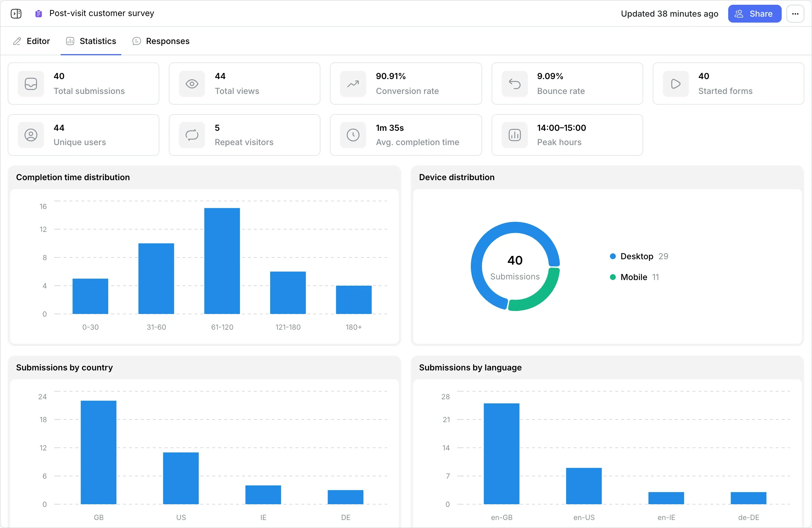The image size is (812, 528).
Task: Click the 14:00–15:00 peak hours value
Action: 561,128
